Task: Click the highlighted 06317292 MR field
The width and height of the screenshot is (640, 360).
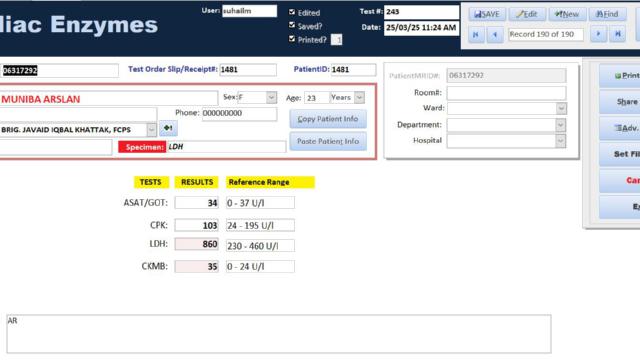Action: [60, 71]
